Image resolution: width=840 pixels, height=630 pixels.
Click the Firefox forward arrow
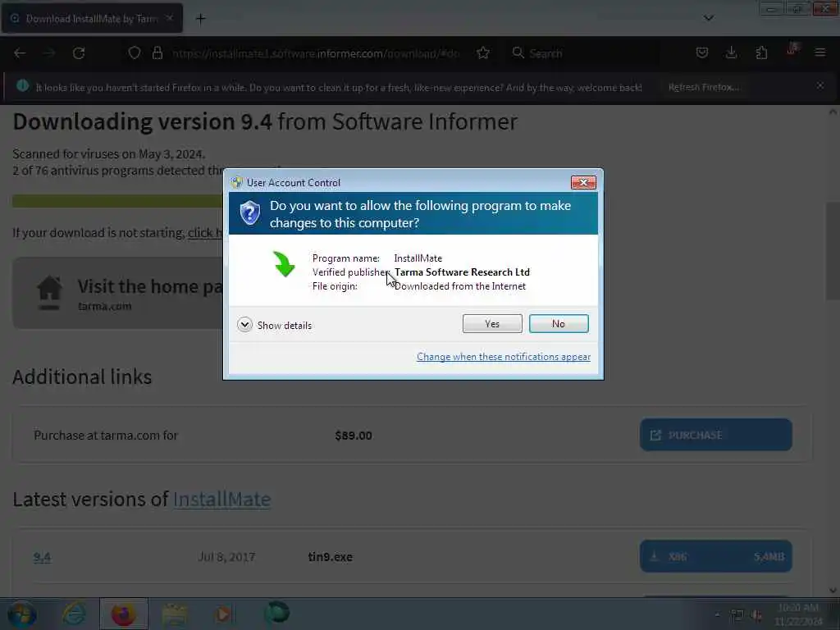(49, 53)
